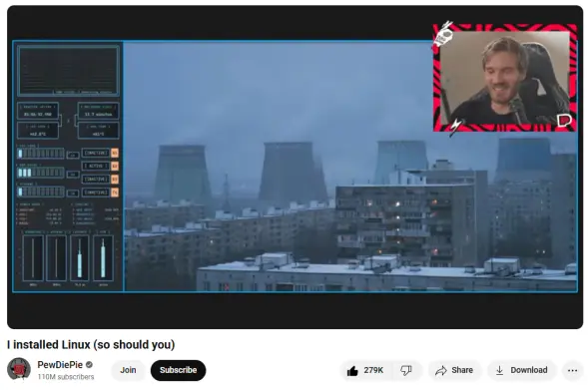Click the verified badge next to PewDiePie
Viewport: 588px width, 390px height.
[x=89, y=364]
